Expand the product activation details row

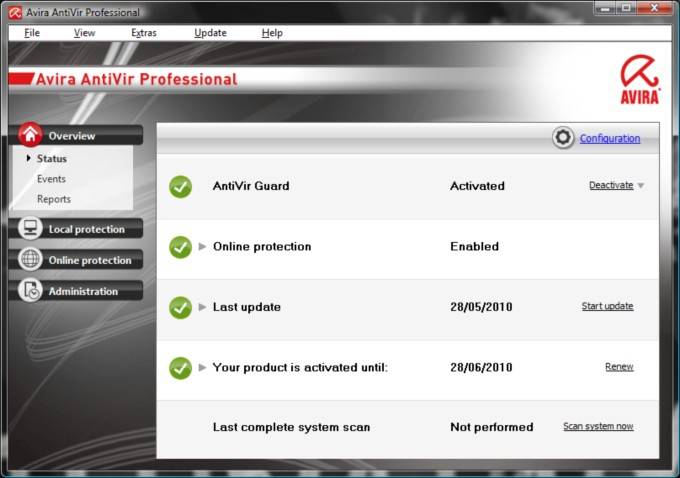click(x=202, y=368)
